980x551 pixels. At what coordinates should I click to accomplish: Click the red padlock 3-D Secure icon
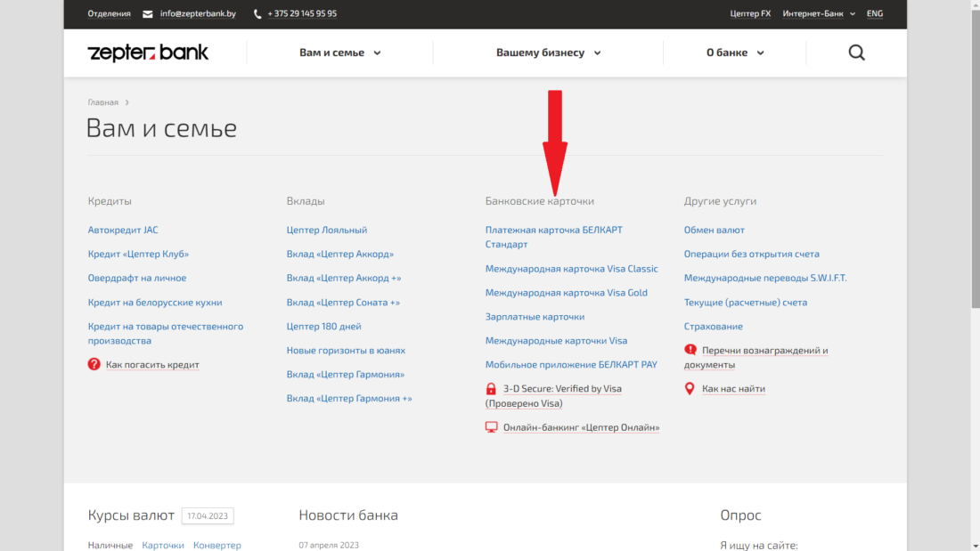click(491, 389)
